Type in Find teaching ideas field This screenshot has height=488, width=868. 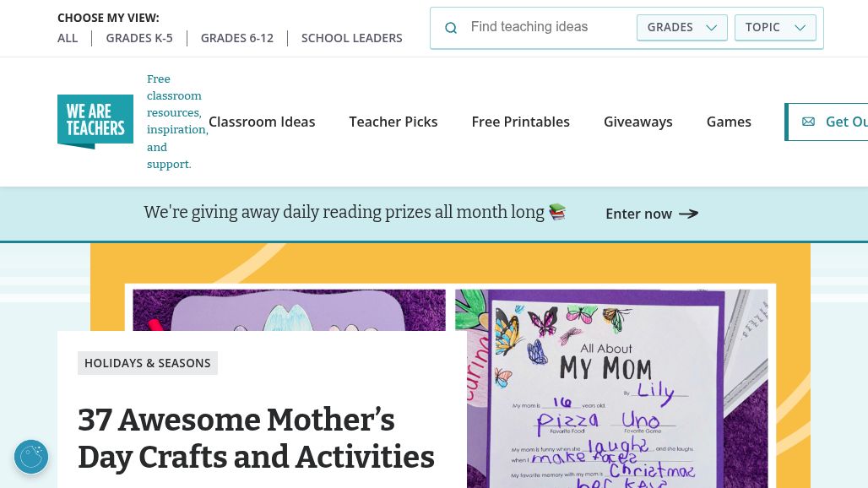[547, 27]
